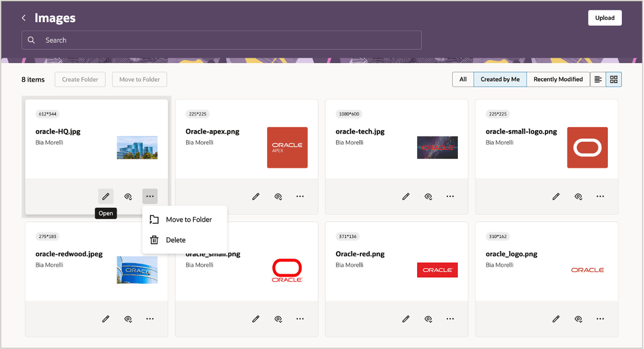Preview oracle-redwood.jpeg with the eye icon
The width and height of the screenshot is (644, 349).
pyautogui.click(x=128, y=319)
